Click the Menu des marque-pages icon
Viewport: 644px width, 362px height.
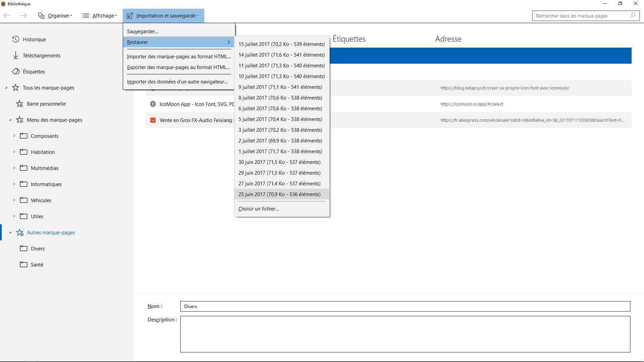pos(19,120)
